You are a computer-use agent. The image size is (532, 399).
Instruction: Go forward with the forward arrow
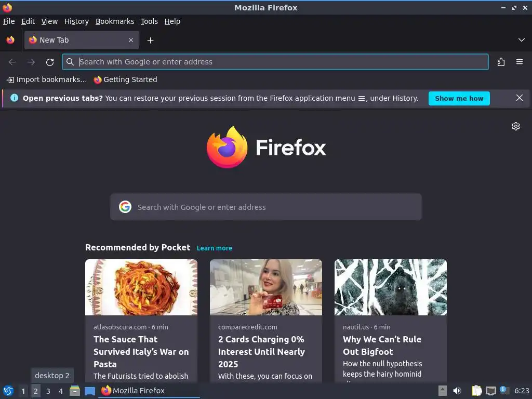31,62
